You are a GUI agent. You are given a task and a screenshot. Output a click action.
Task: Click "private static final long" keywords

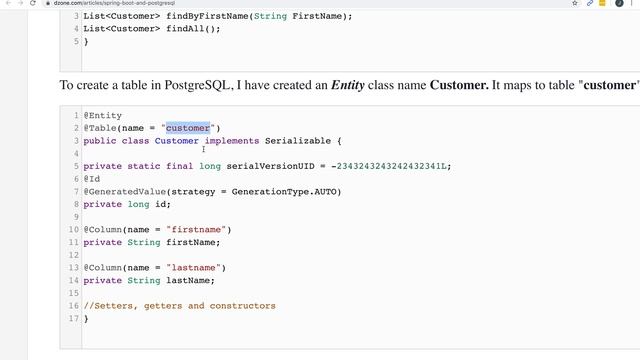152,166
